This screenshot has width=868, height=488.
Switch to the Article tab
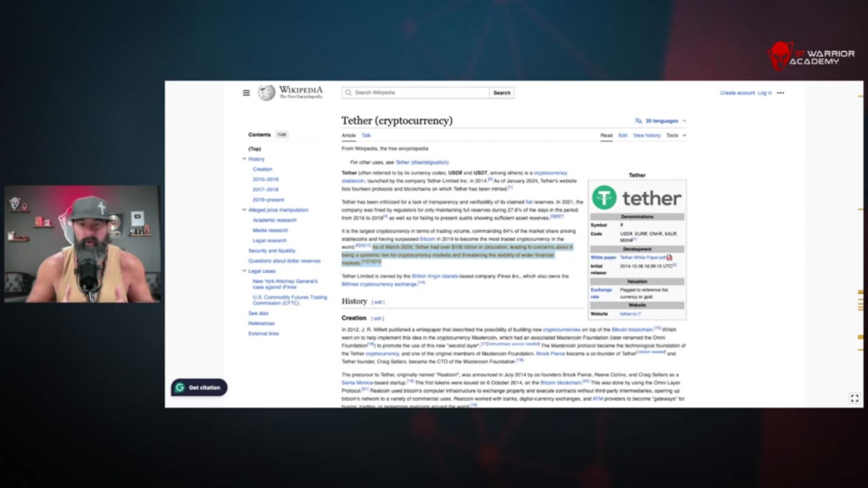(x=349, y=136)
